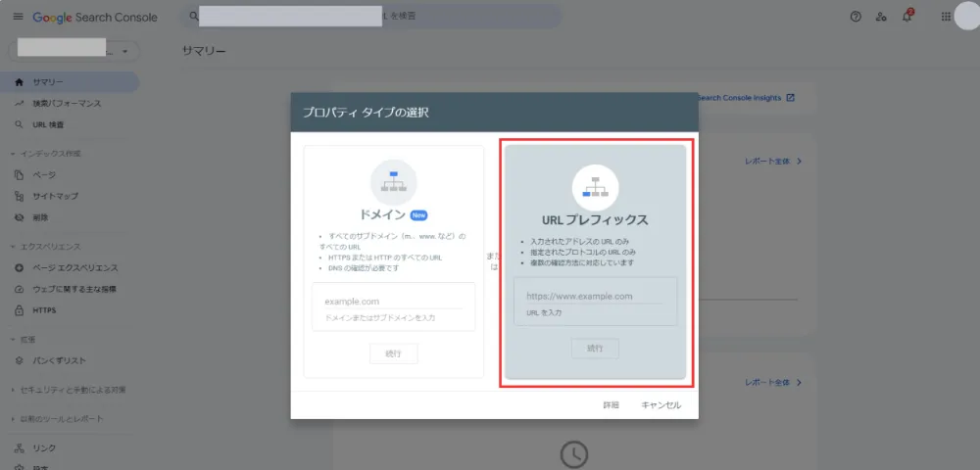Click 続行 under URL プレフィックス card
Viewport: 980px width, 470px height.
click(595, 349)
